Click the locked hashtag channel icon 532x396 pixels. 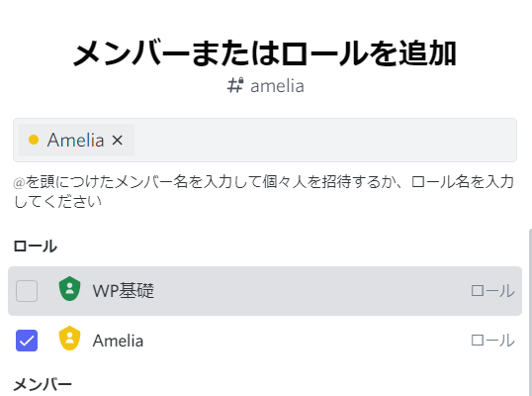[x=235, y=85]
